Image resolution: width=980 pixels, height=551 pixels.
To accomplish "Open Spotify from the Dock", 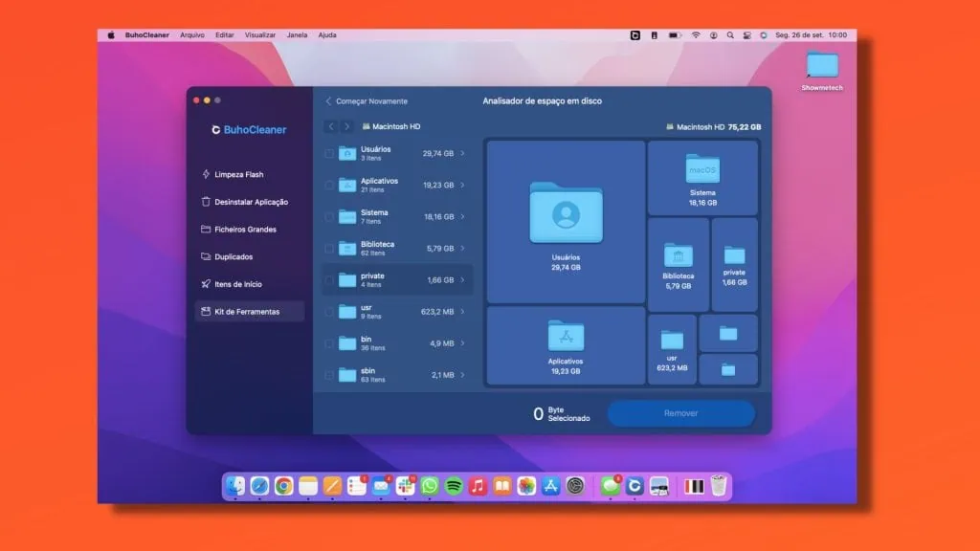I will (x=454, y=486).
